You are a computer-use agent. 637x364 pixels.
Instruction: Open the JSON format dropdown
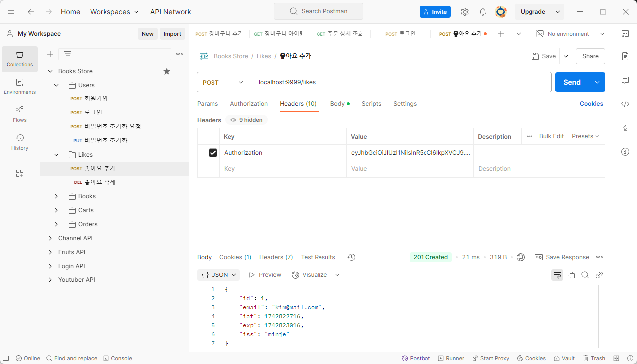pos(219,275)
